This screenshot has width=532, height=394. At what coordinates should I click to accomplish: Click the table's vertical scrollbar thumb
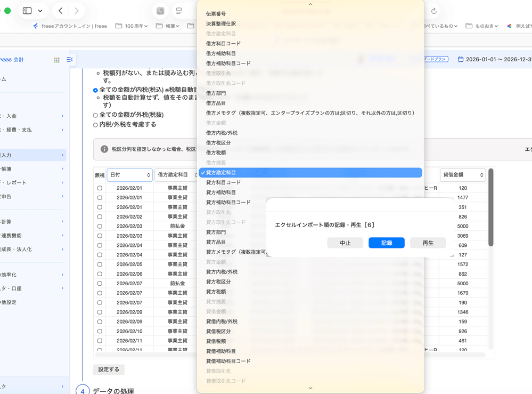point(490,207)
